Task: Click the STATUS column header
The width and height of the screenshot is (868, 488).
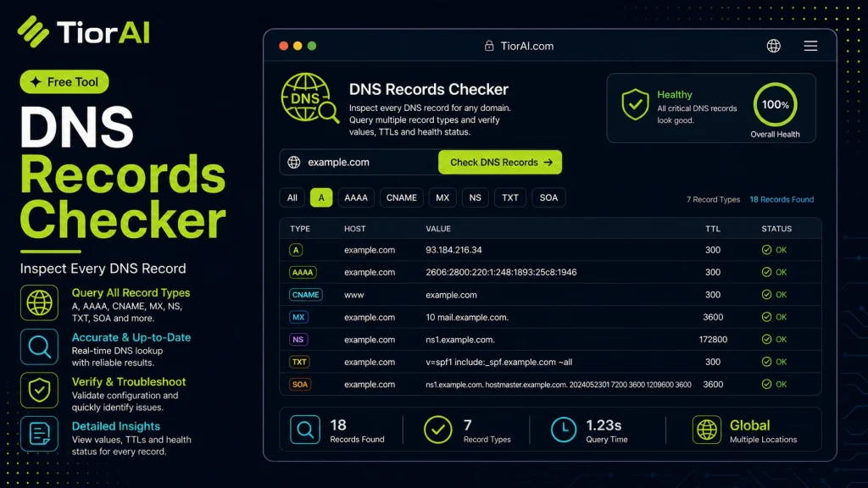Action: coord(776,229)
